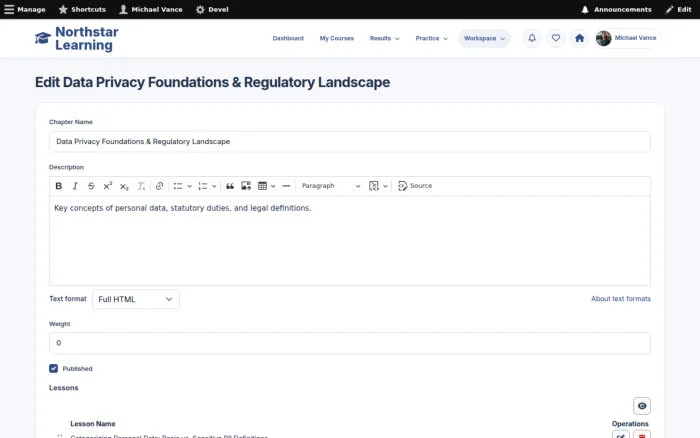Insert a block quote
700x438 pixels.
pos(230,186)
